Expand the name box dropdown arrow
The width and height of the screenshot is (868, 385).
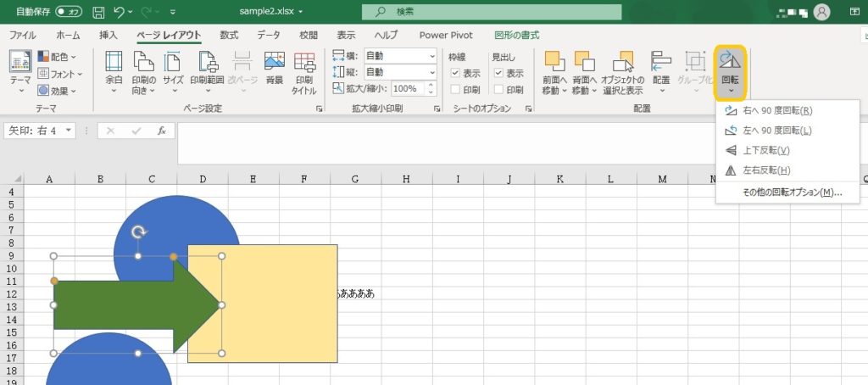click(69, 131)
